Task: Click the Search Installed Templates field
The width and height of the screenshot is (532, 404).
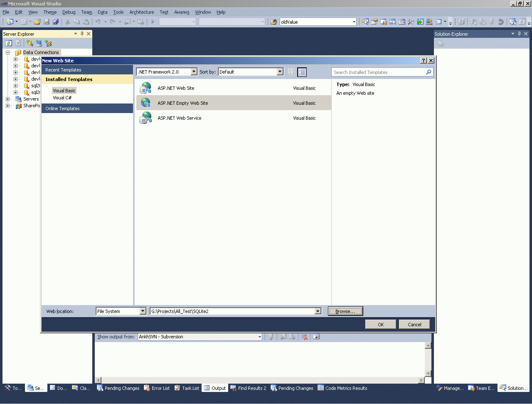Action: 379,72
